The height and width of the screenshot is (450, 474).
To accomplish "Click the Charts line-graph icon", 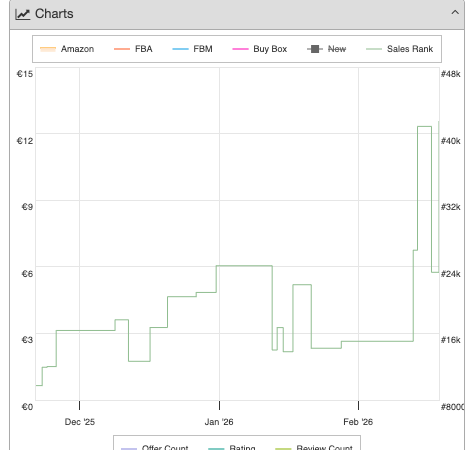I will [23, 14].
